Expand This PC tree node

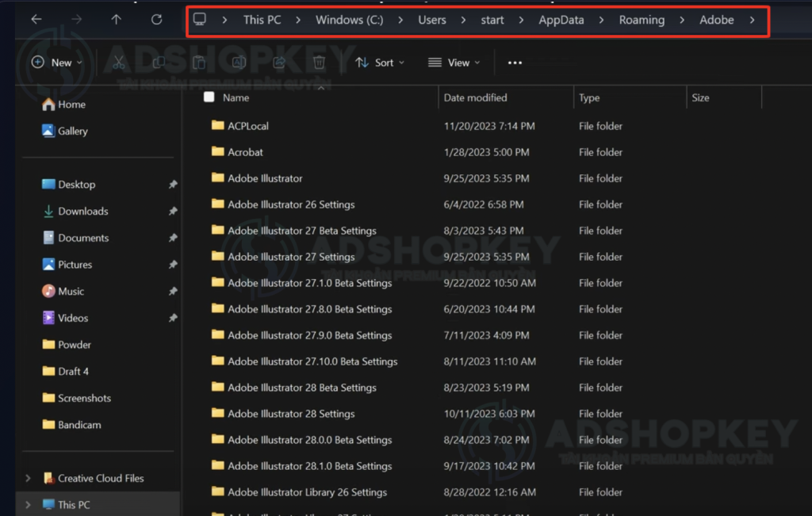28,505
